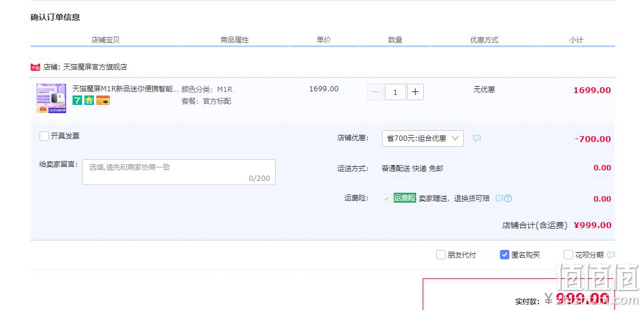The width and height of the screenshot is (644, 310).
Task: Toggle the 运费险 checkbox
Action: point(387,199)
